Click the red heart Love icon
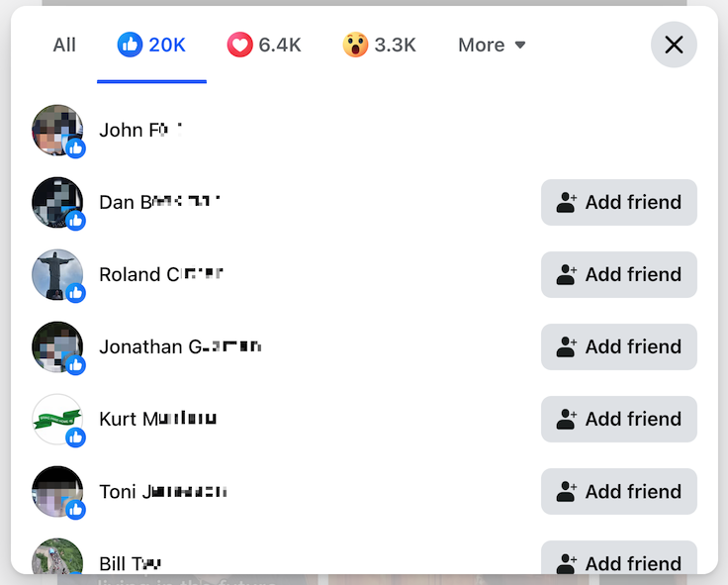 (239, 45)
